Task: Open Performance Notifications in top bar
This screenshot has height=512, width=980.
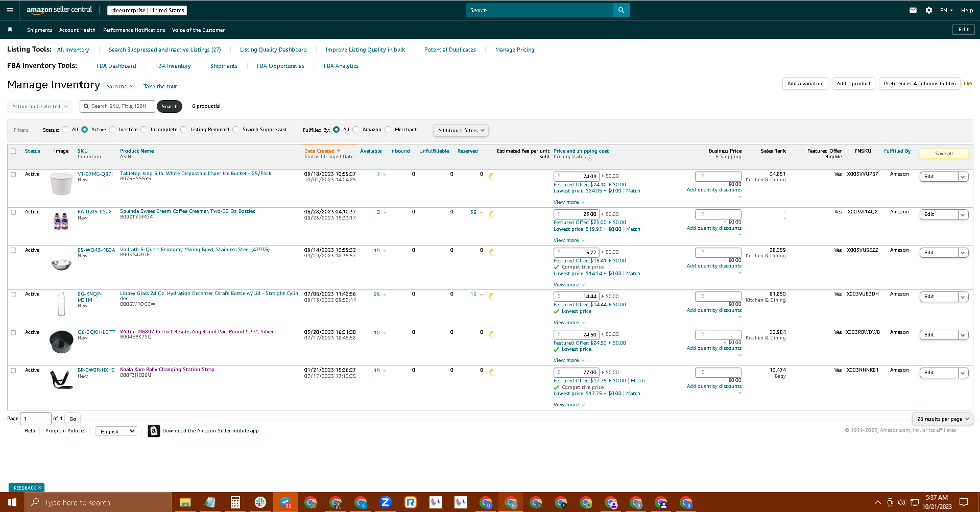Action: [134, 30]
